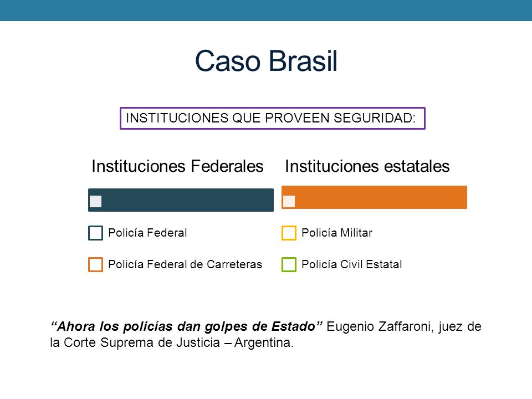Click the orange Policía Federal de Carreteras bullet
Viewport: 532px width, 399px height.
95,265
